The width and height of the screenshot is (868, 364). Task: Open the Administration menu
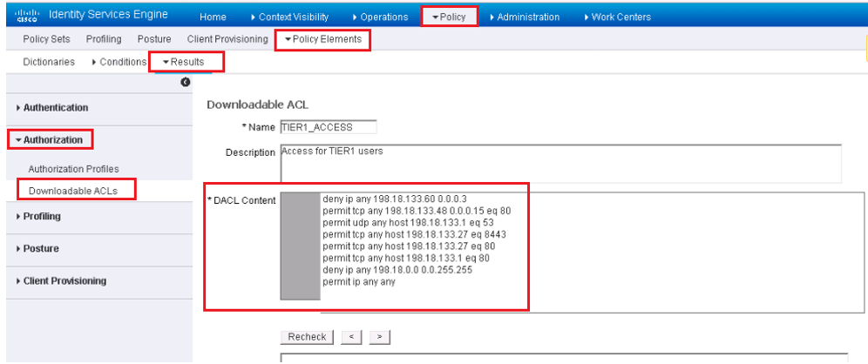[x=525, y=17]
